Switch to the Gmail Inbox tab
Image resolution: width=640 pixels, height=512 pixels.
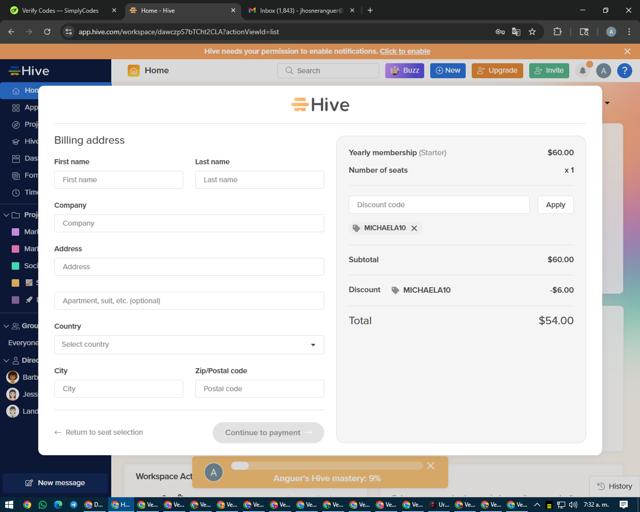[300, 11]
